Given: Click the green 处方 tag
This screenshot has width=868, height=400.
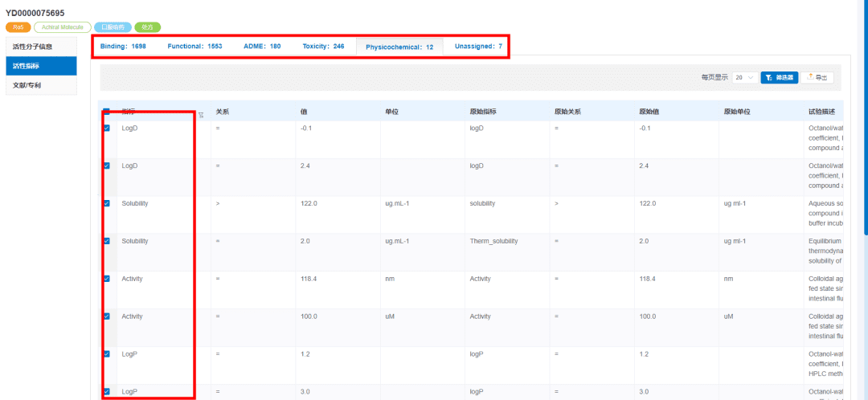Looking at the screenshot, I should (x=147, y=27).
